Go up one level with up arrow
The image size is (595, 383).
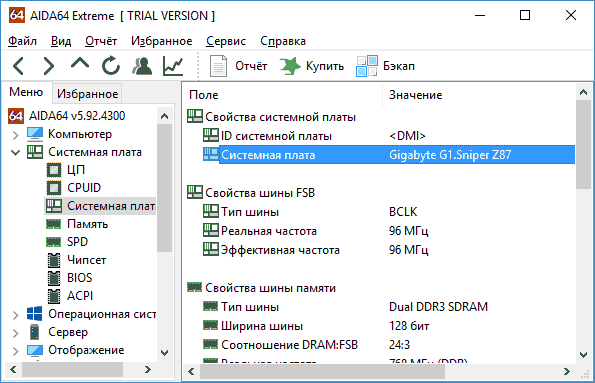point(80,63)
